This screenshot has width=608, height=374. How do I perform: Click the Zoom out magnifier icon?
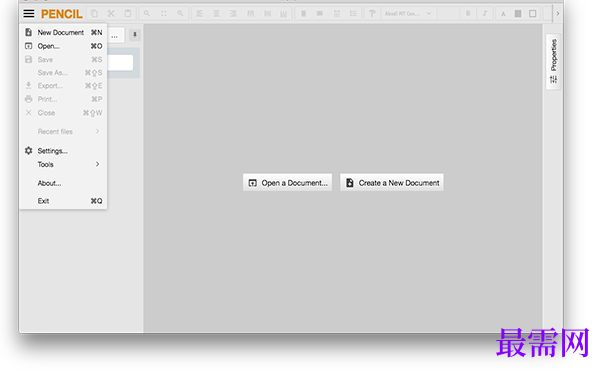(147, 14)
